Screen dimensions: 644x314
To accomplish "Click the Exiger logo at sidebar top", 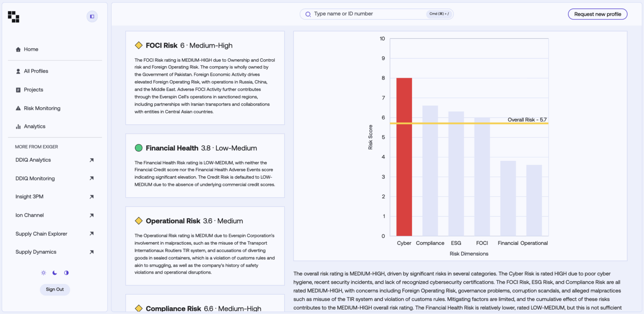I will (x=13, y=16).
